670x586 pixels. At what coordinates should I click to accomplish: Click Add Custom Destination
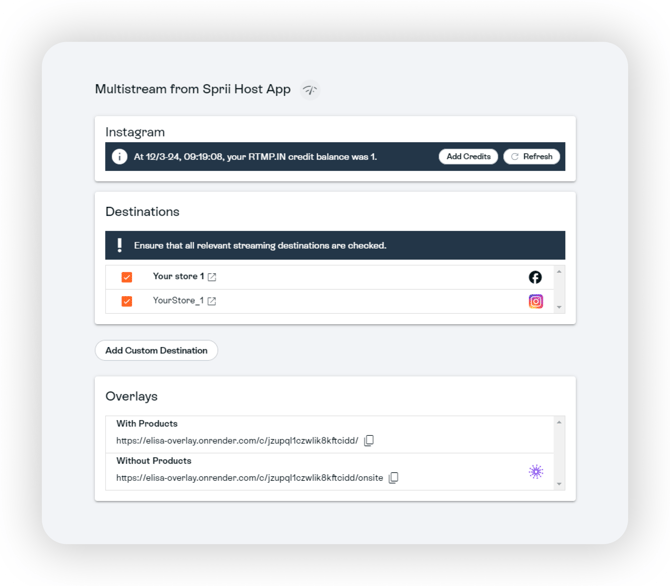[x=156, y=351]
